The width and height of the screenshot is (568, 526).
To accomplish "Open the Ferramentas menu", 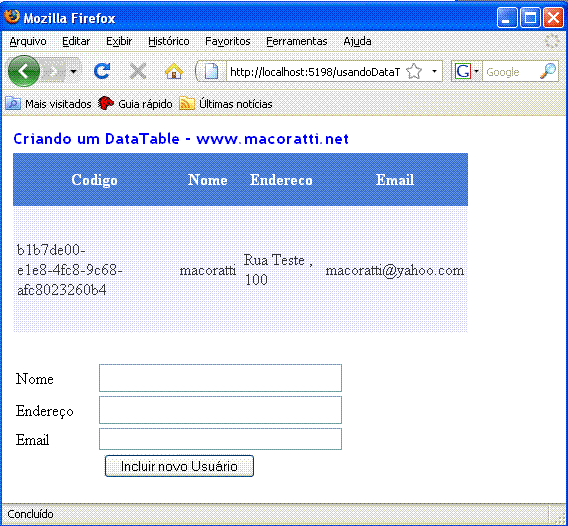I will [x=297, y=41].
